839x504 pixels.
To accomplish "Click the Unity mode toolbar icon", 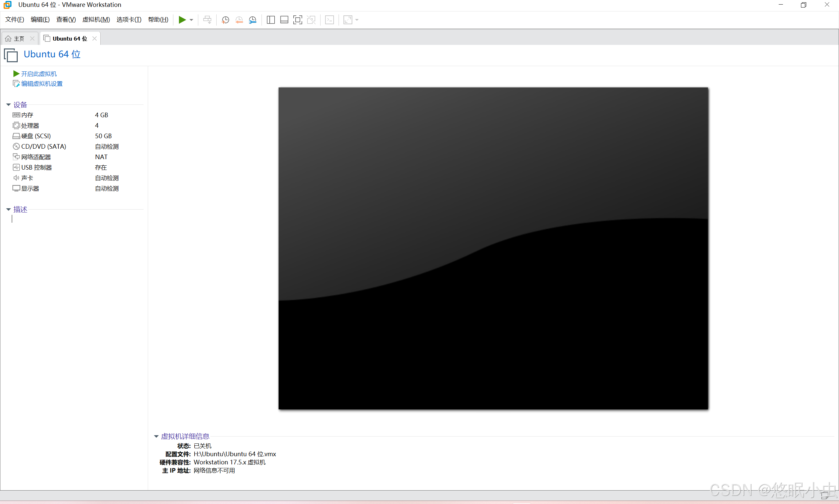I will click(x=311, y=20).
